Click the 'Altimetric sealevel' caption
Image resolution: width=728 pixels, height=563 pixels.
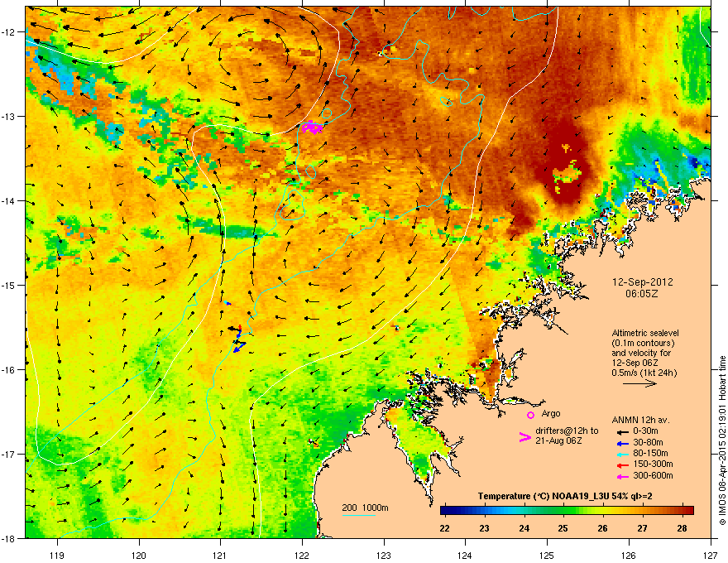645,333
